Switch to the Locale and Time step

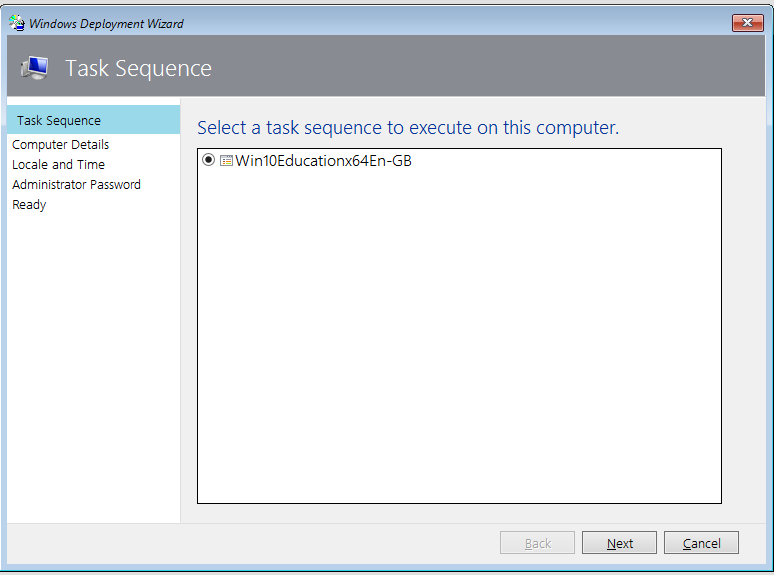click(58, 164)
